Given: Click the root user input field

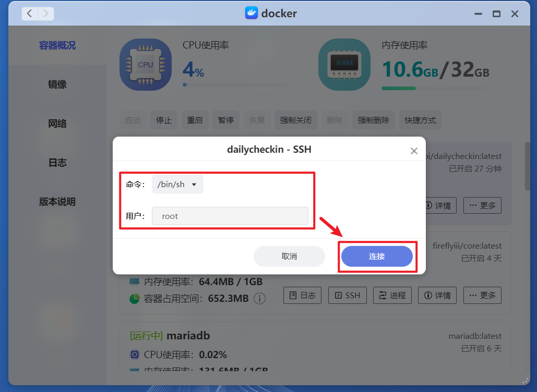Looking at the screenshot, I should [x=230, y=216].
